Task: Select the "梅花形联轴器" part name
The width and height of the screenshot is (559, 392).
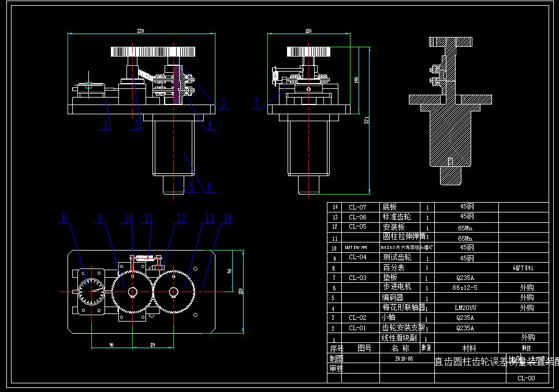Action: (x=404, y=307)
